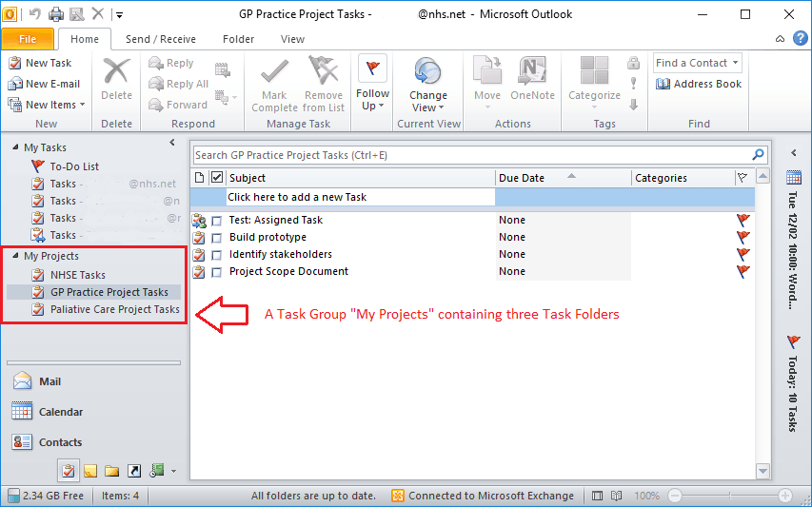Viewport: 812px width, 507px height.
Task: Click 'Click here to add a new Task'
Action: point(361,197)
